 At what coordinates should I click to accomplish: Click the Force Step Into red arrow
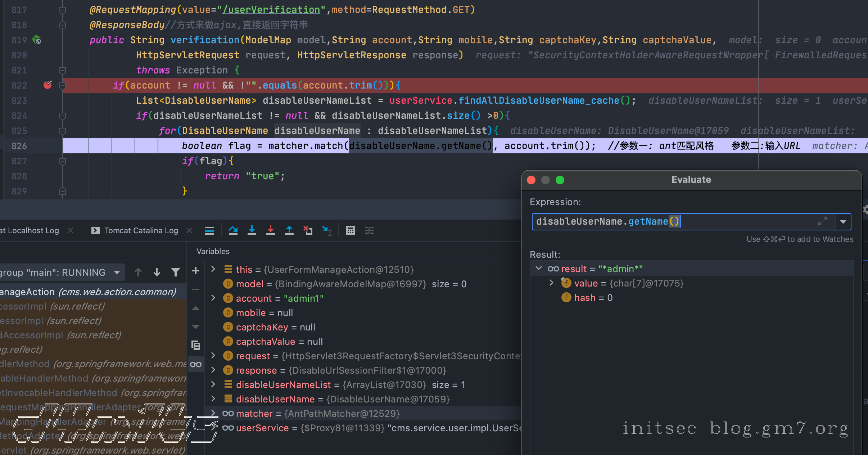271,230
